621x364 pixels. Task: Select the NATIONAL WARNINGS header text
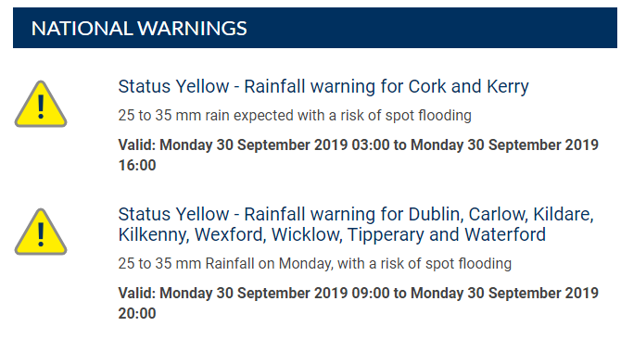coord(139,29)
